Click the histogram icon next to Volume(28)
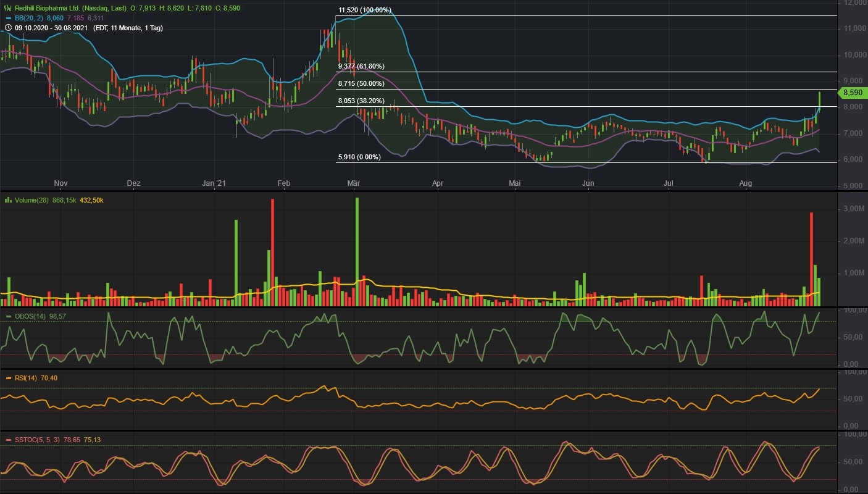 pyautogui.click(x=9, y=199)
